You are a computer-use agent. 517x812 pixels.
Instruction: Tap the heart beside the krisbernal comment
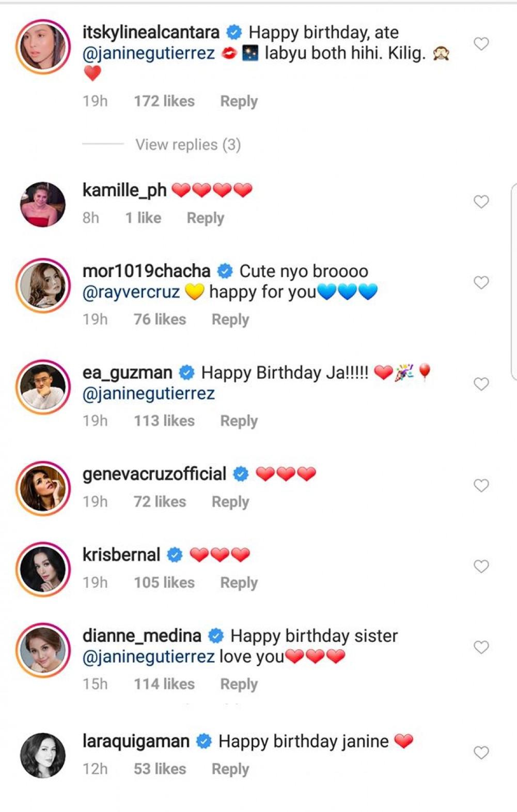coord(481,566)
